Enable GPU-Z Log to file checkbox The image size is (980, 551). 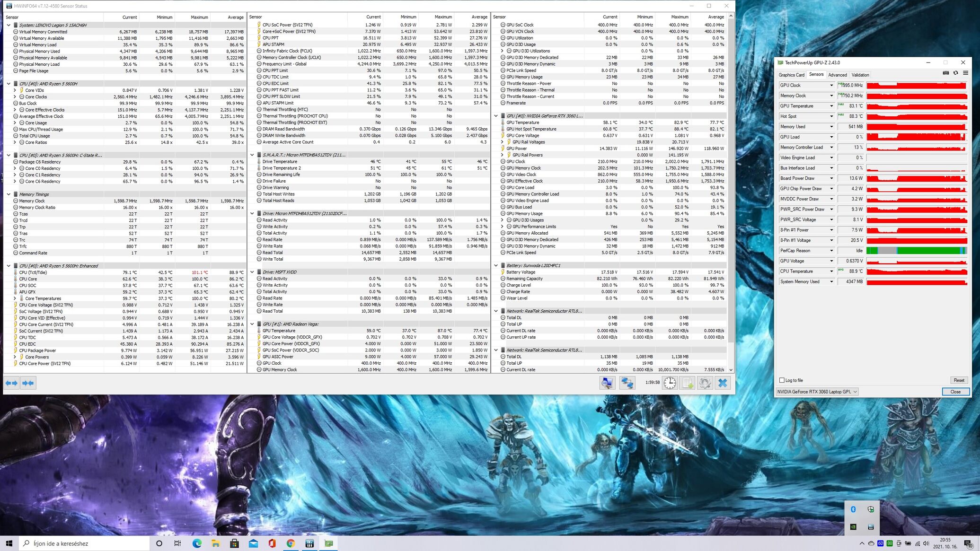pos(782,380)
